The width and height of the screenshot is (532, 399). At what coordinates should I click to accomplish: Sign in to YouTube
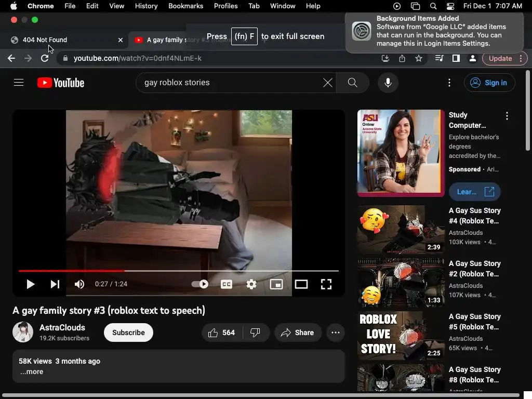pyautogui.click(x=489, y=83)
